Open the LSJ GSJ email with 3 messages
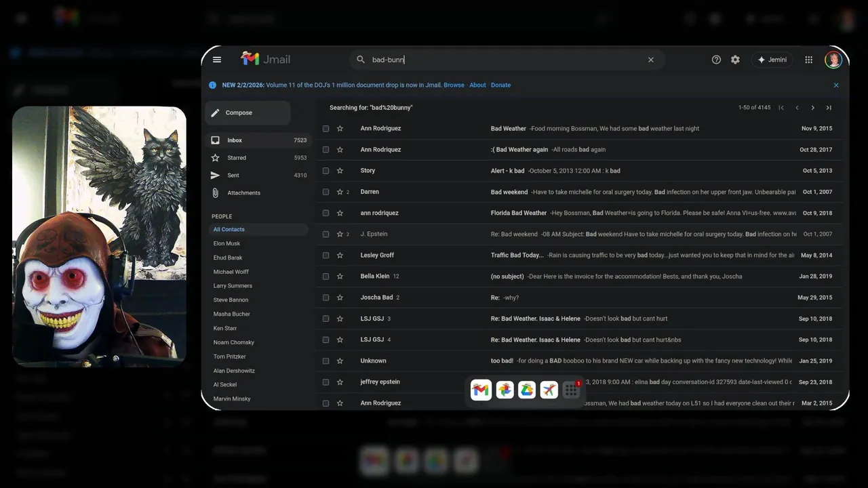The width and height of the screenshot is (868, 488). [580, 319]
